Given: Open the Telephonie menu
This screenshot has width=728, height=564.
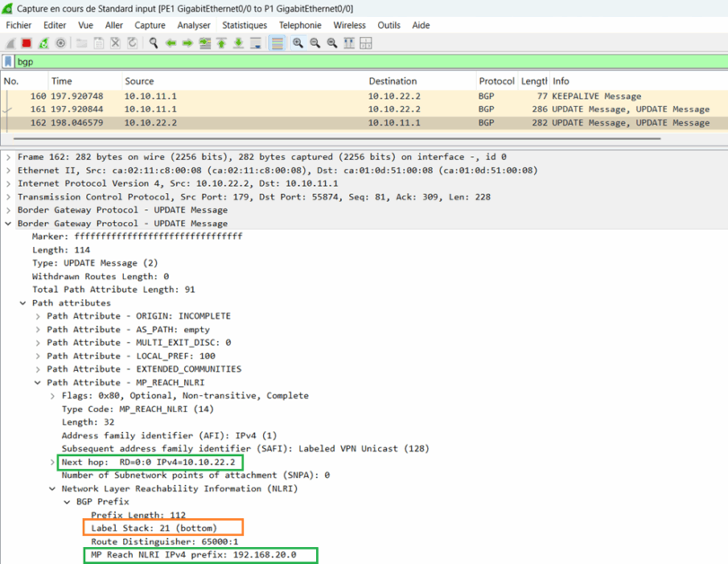Looking at the screenshot, I should click(x=300, y=25).
